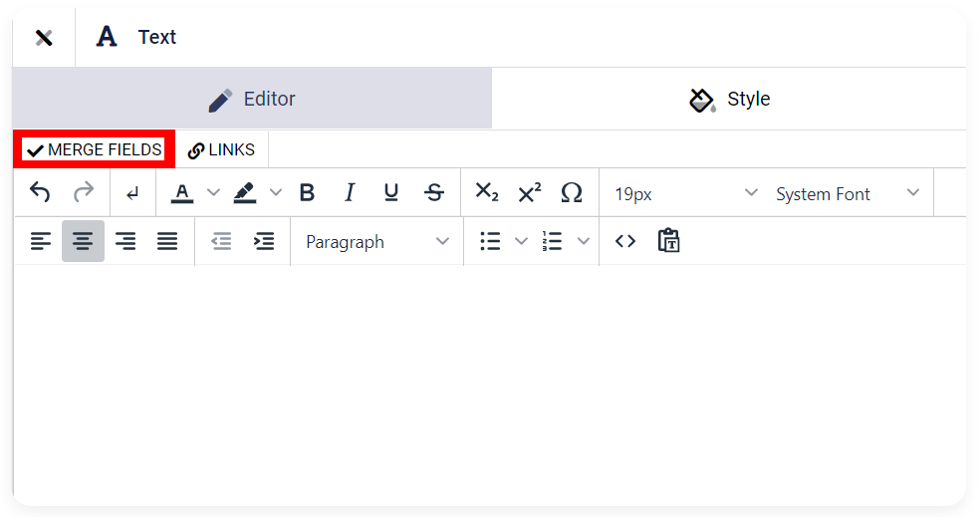This screenshot has width=980, height=517.
Task: Apply superscript formatting
Action: [x=530, y=192]
